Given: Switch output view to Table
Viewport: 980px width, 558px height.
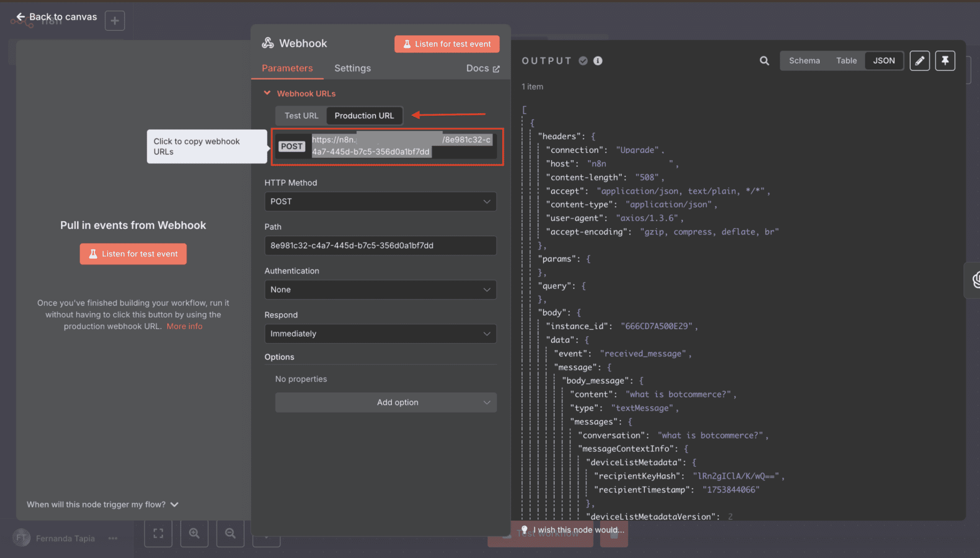Looking at the screenshot, I should point(846,61).
